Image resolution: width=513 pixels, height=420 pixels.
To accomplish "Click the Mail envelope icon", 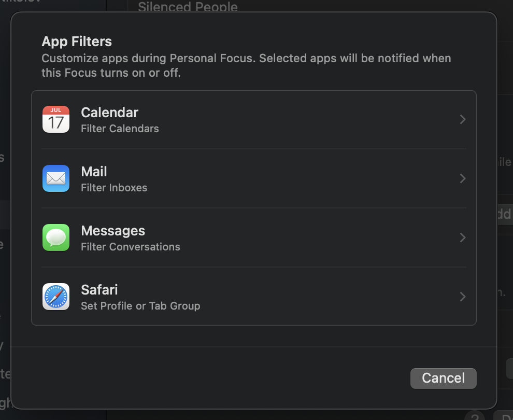I will pyautogui.click(x=56, y=178).
